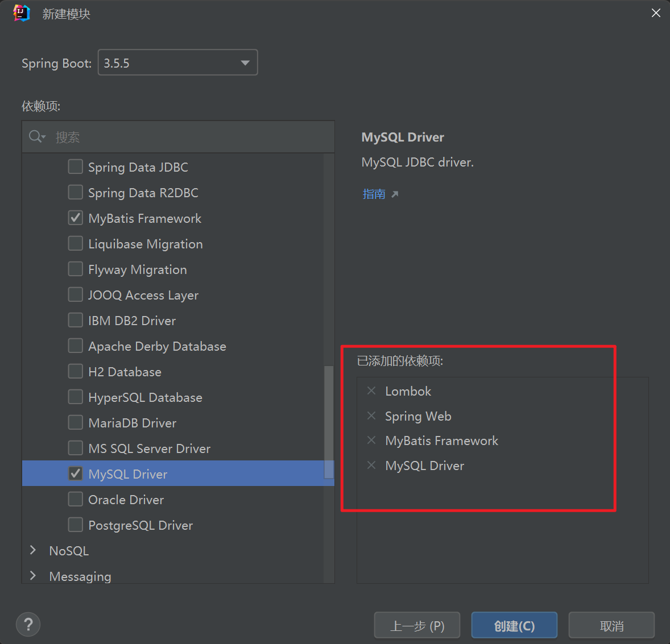Select the MariaDB Driver list item
Image resolution: width=670 pixels, height=644 pixels.
click(x=133, y=423)
